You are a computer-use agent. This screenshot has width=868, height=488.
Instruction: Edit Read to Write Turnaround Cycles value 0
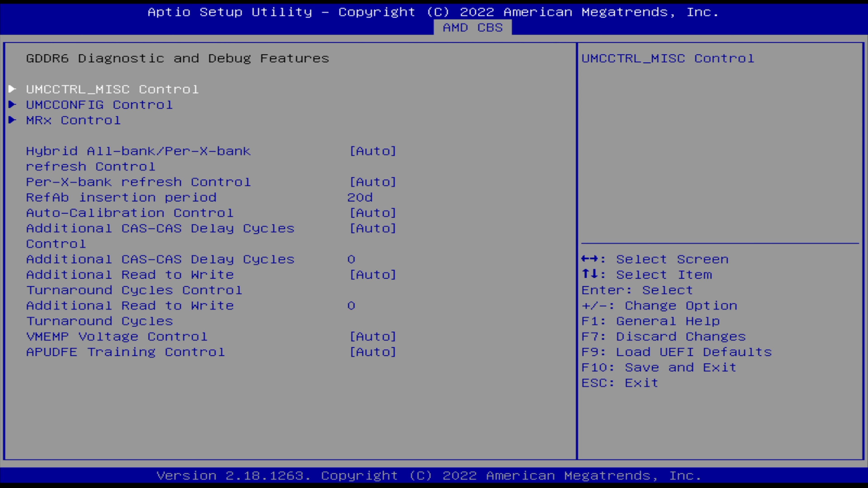click(351, 306)
